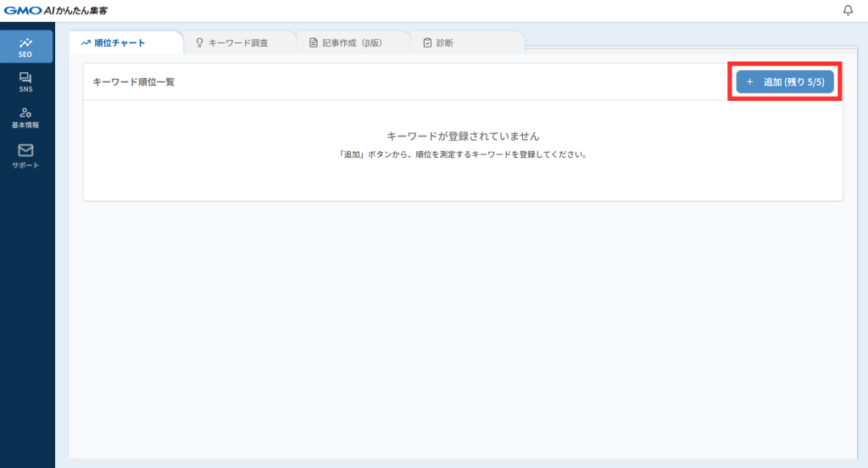
Task: Open the notification bell in the header
Action: pos(848,10)
